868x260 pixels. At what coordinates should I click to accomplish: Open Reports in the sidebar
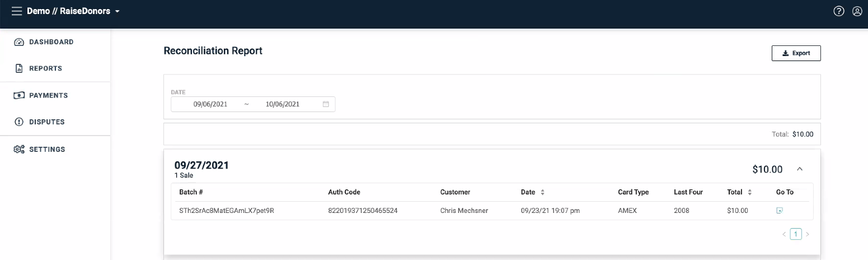45,68
